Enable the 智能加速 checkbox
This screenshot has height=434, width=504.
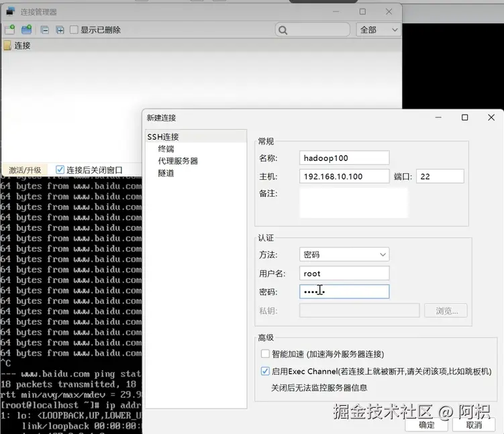coord(265,354)
